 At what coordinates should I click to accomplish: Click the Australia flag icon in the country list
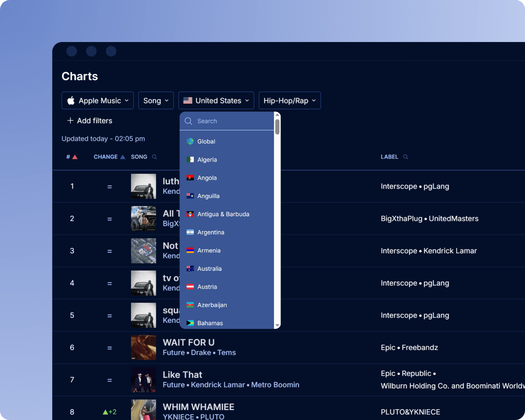tap(190, 268)
